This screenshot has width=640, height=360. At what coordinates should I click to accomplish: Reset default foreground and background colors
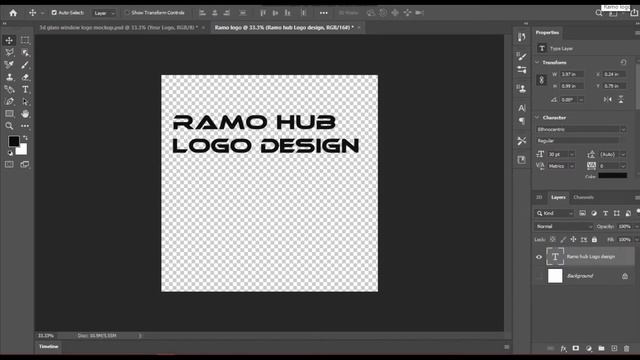click(x=10, y=153)
